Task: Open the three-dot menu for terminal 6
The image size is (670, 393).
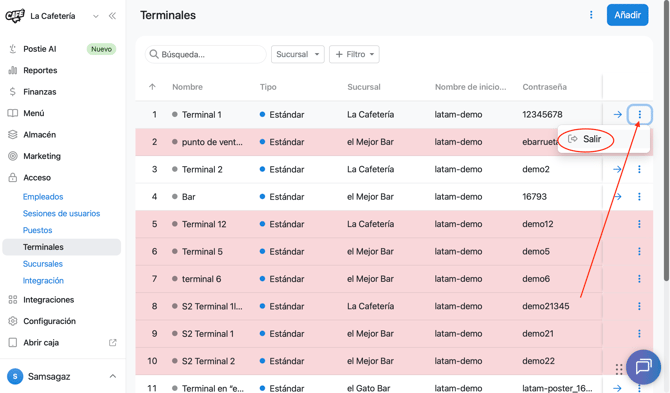Action: pos(639,279)
